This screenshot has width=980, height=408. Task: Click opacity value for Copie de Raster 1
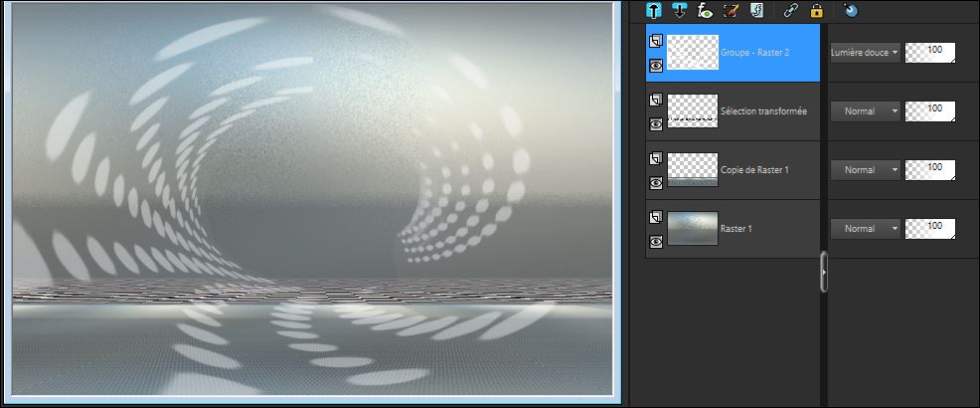coord(930,170)
